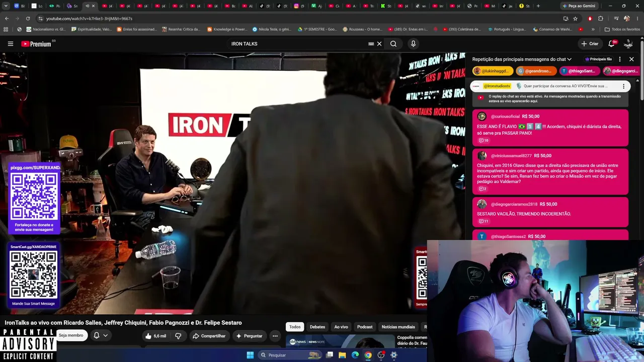Open chat options three-dot menu

pos(620,59)
